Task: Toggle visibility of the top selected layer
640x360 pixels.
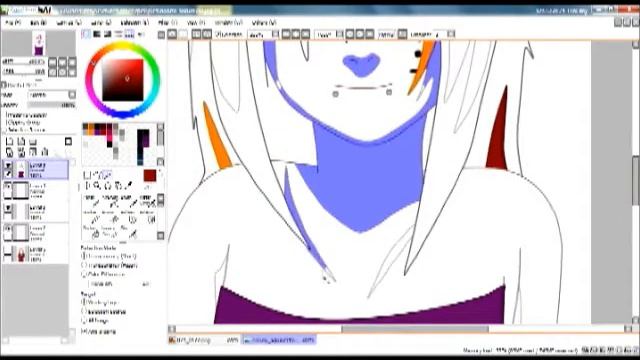Action: [x=8, y=165]
